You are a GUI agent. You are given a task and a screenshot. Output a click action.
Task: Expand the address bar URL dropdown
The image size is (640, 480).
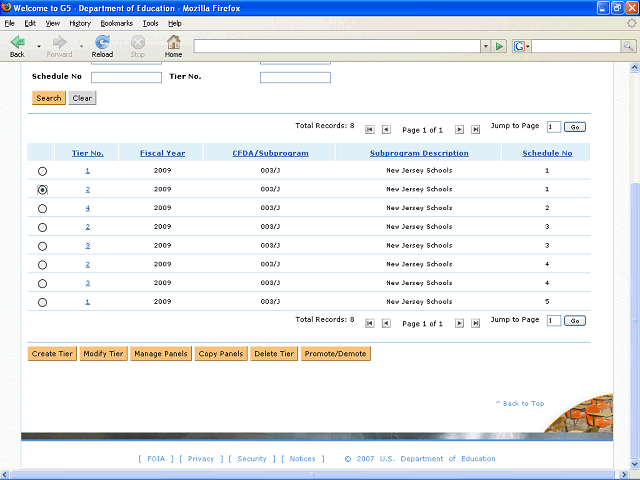click(x=484, y=46)
